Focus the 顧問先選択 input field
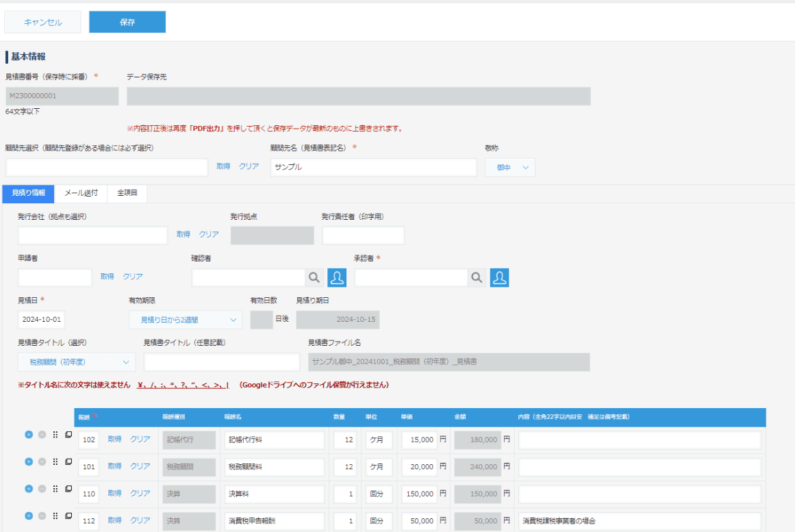The image size is (795, 532). point(107,167)
